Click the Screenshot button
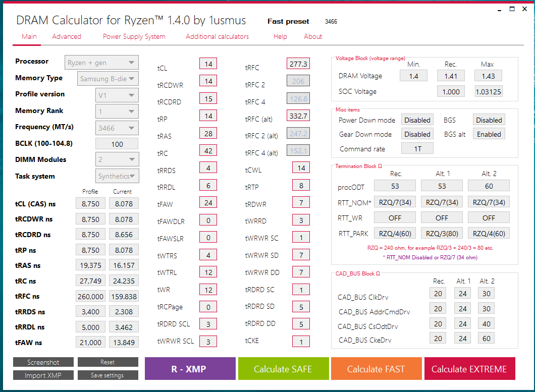Screen dimensions: 535x392 43,362
